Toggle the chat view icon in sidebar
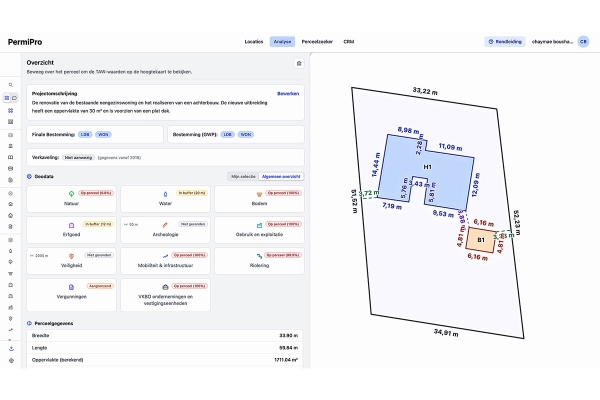 (x=15, y=98)
